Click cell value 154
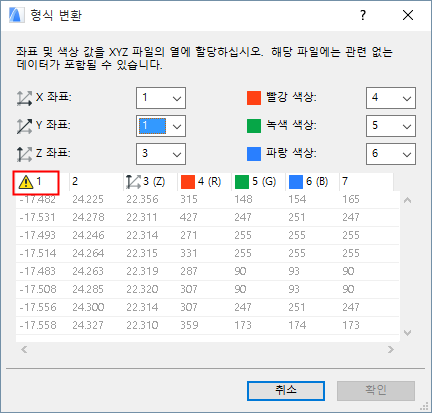 [x=297, y=199]
